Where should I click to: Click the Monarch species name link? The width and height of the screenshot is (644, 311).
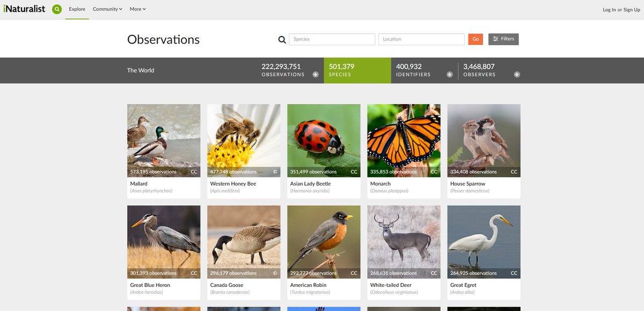pos(380,184)
